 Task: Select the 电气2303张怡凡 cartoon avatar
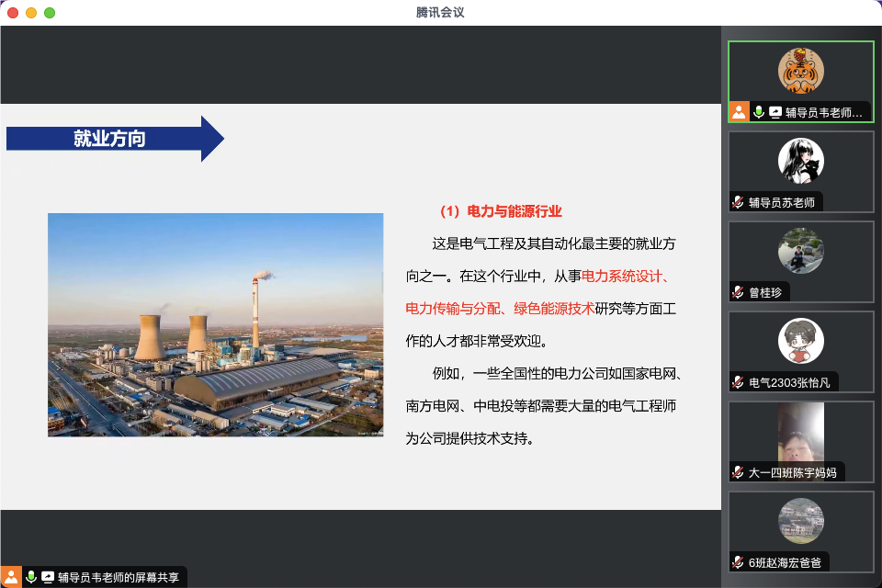coord(800,341)
